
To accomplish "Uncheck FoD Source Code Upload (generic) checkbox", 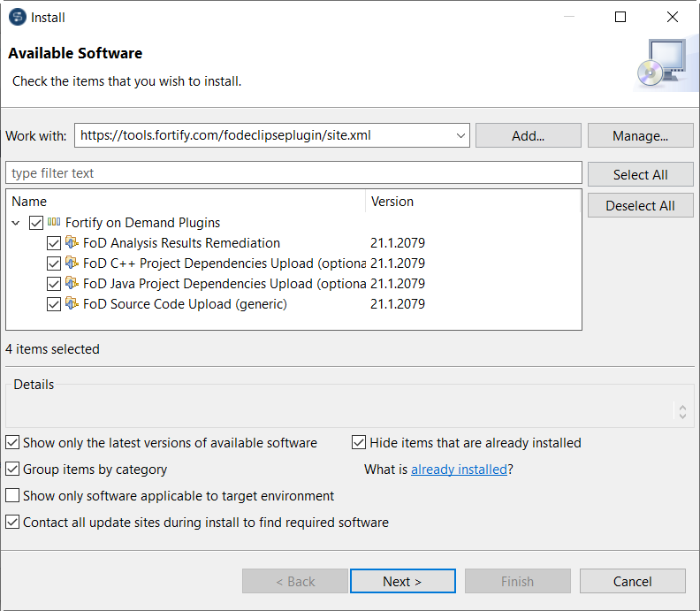I will [x=54, y=304].
